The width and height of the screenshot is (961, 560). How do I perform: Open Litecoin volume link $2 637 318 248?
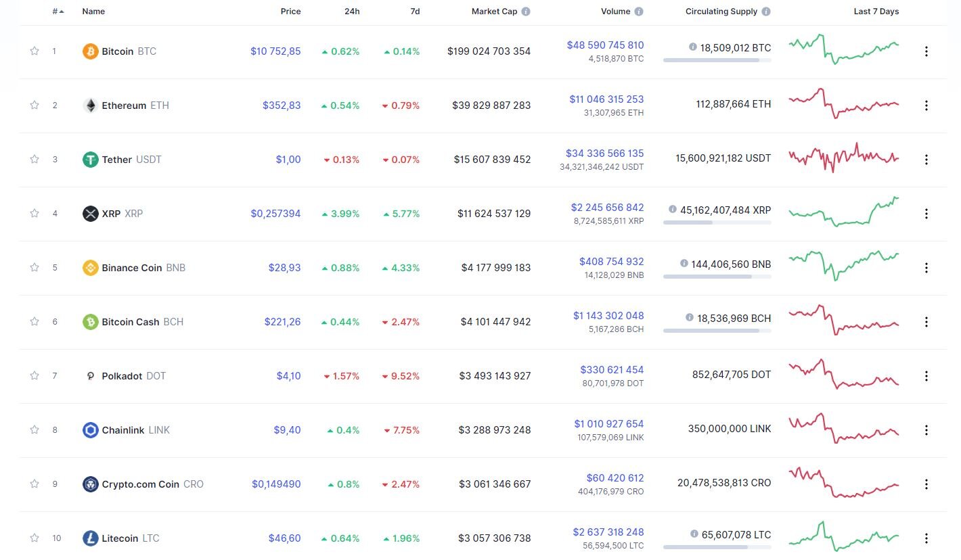point(608,532)
